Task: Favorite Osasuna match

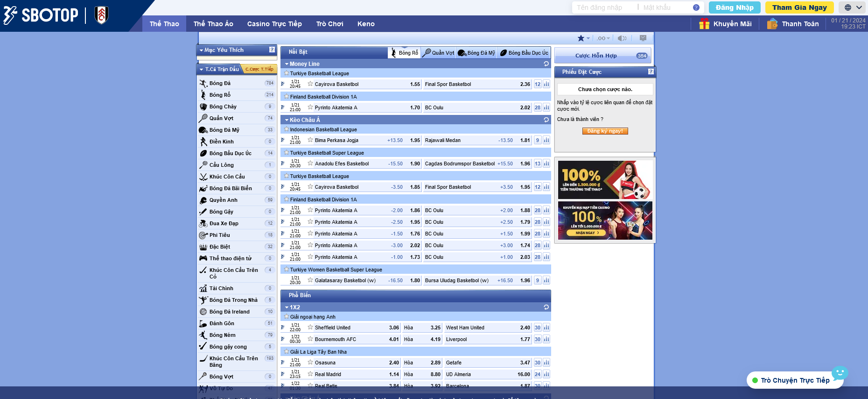Action: pos(310,362)
